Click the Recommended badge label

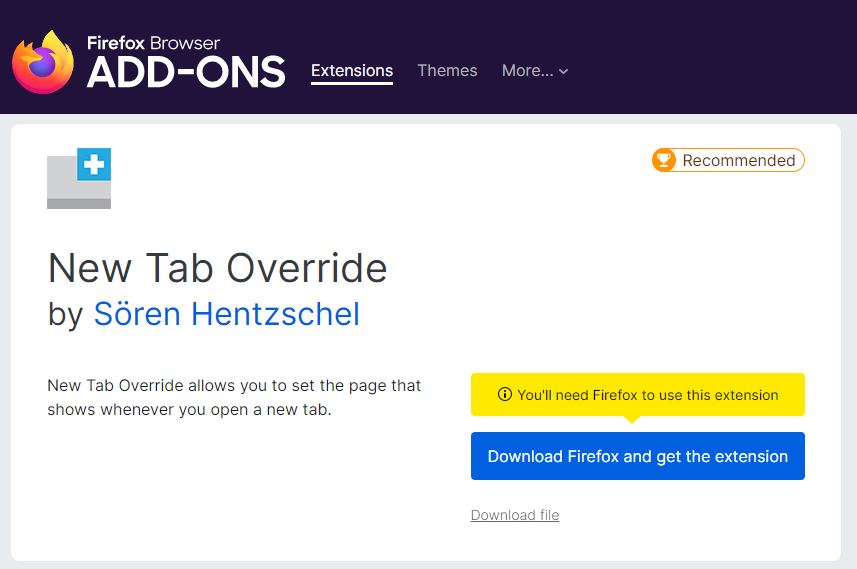coord(738,160)
